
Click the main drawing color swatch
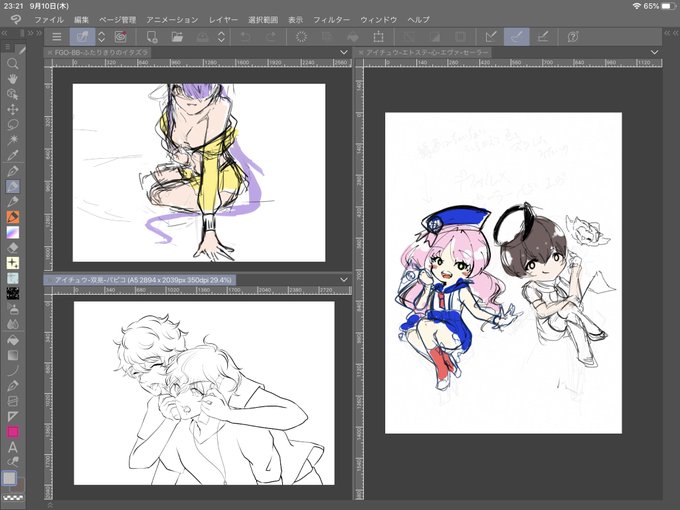(10, 478)
